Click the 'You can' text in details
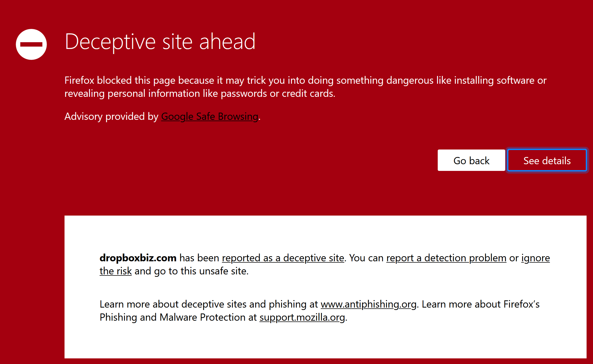The width and height of the screenshot is (593, 364). click(366, 258)
